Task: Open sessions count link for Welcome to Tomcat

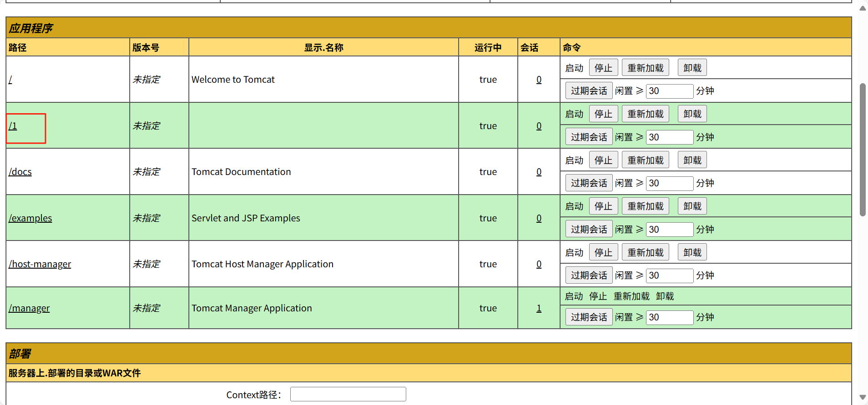Action: (539, 80)
